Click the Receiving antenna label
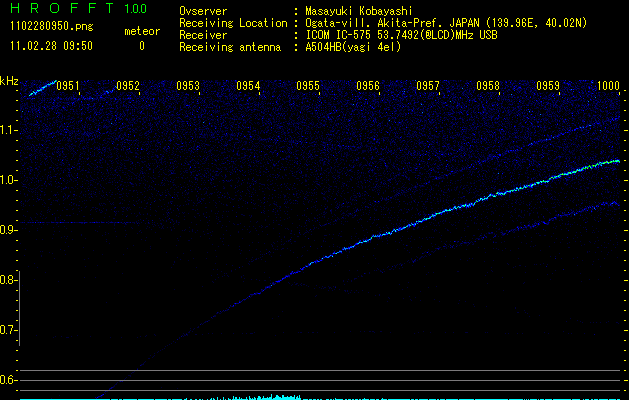Screen dimensions: 629x400 coord(230,47)
